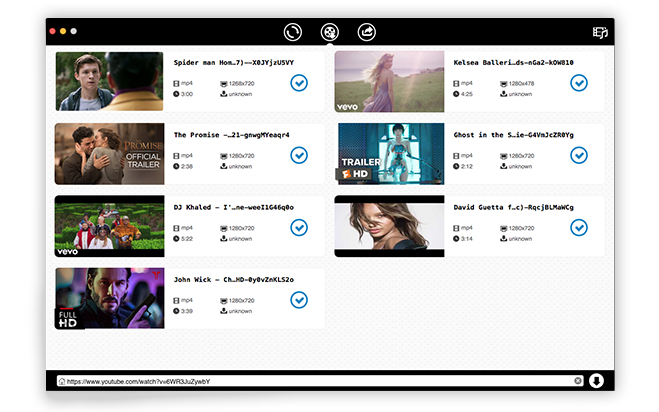
Task: Toggle the checkmark on The Promise trailer
Action: pyautogui.click(x=298, y=155)
